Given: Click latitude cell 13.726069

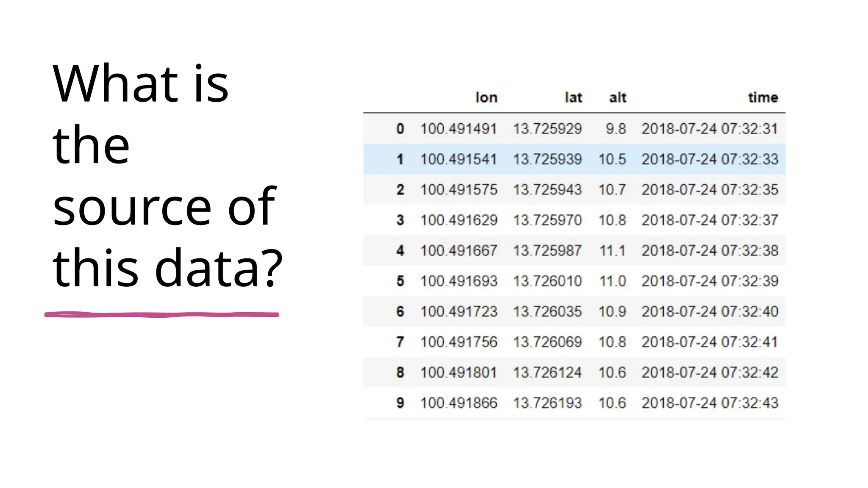Looking at the screenshot, I should 548,342.
